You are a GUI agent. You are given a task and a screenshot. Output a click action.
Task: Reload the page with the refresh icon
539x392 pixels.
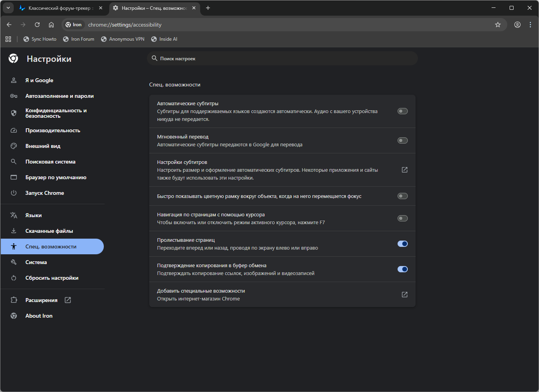tap(37, 25)
